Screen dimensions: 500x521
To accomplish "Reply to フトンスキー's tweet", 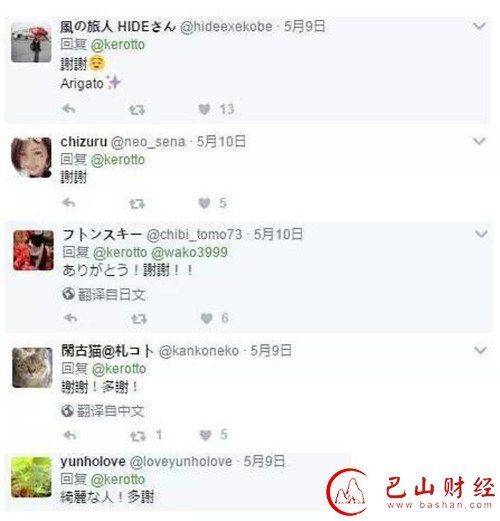I will [70, 318].
